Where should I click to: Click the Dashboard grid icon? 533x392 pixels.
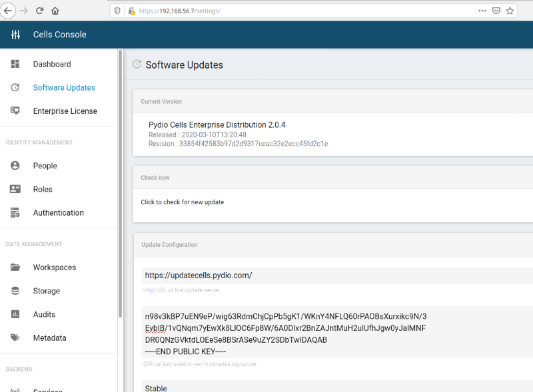pyautogui.click(x=15, y=64)
